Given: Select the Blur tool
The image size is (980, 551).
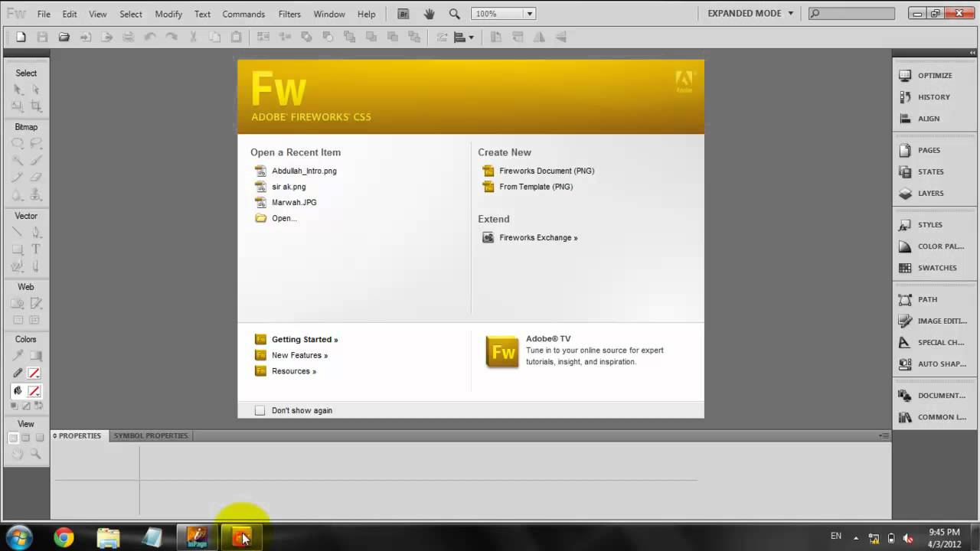Looking at the screenshot, I should (x=18, y=195).
